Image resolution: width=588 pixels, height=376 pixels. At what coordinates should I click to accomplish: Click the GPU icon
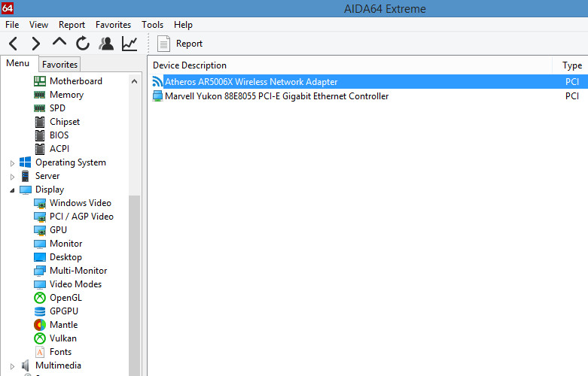(40, 230)
